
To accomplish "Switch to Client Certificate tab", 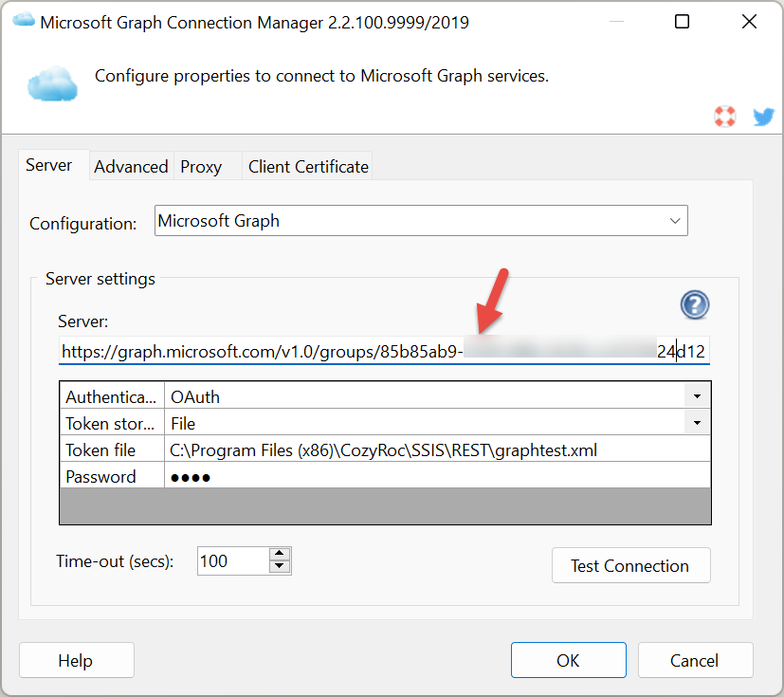I will 308,167.
